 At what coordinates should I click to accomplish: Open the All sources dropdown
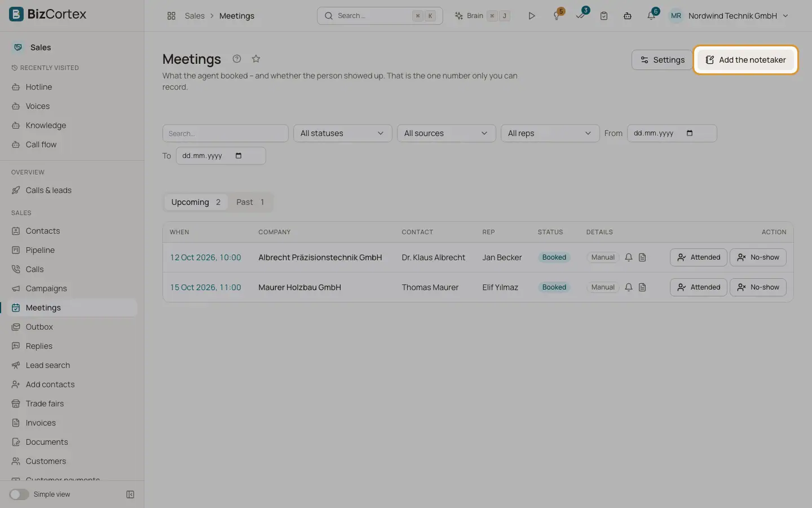[447, 133]
